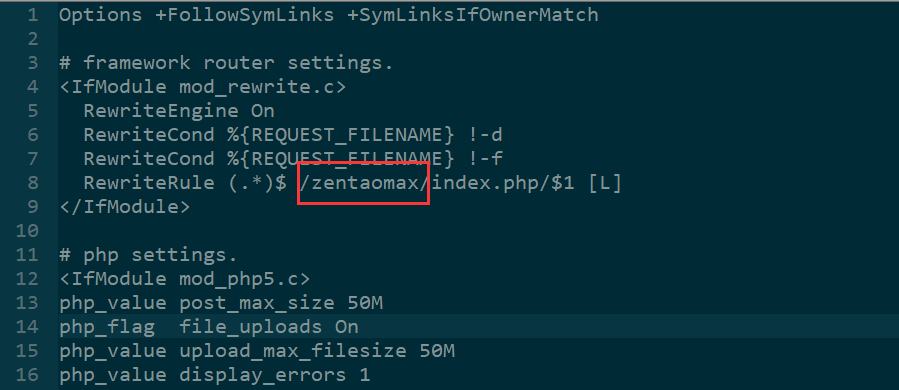The image size is (899, 390).
Task: Click the php settings comment line
Action: (148, 255)
